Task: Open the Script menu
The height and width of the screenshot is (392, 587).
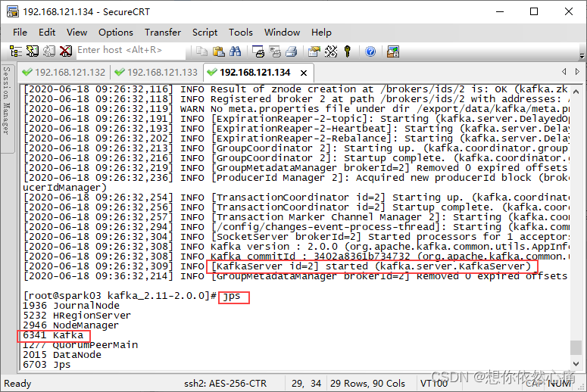Action: pos(205,33)
